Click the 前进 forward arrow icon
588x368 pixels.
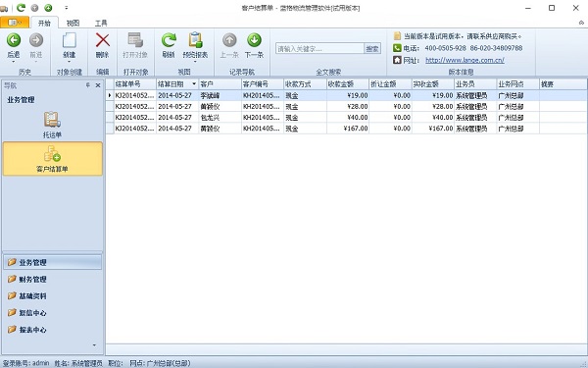click(36, 40)
